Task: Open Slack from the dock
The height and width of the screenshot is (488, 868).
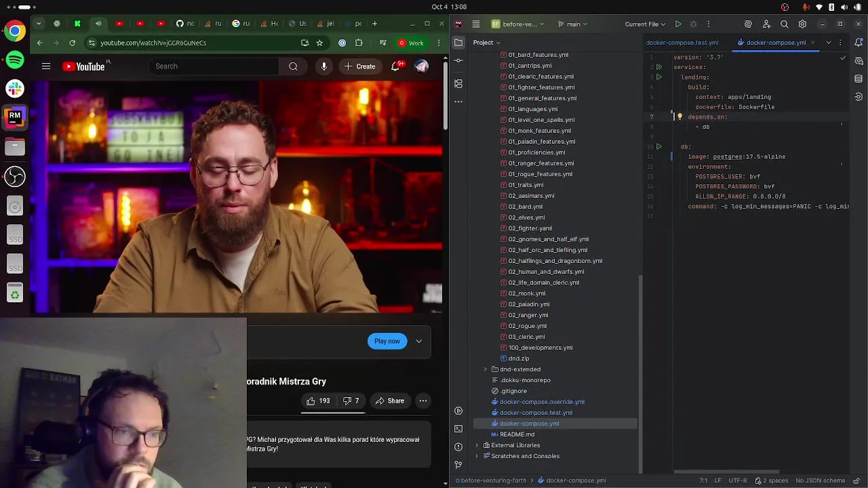Action: click(15, 89)
